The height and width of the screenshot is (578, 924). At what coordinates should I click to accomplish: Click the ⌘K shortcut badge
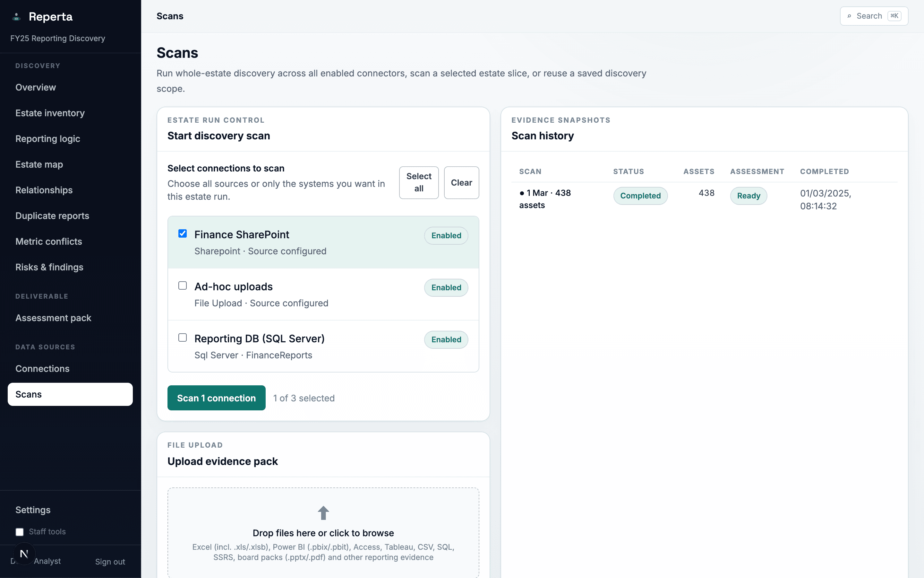click(x=894, y=16)
